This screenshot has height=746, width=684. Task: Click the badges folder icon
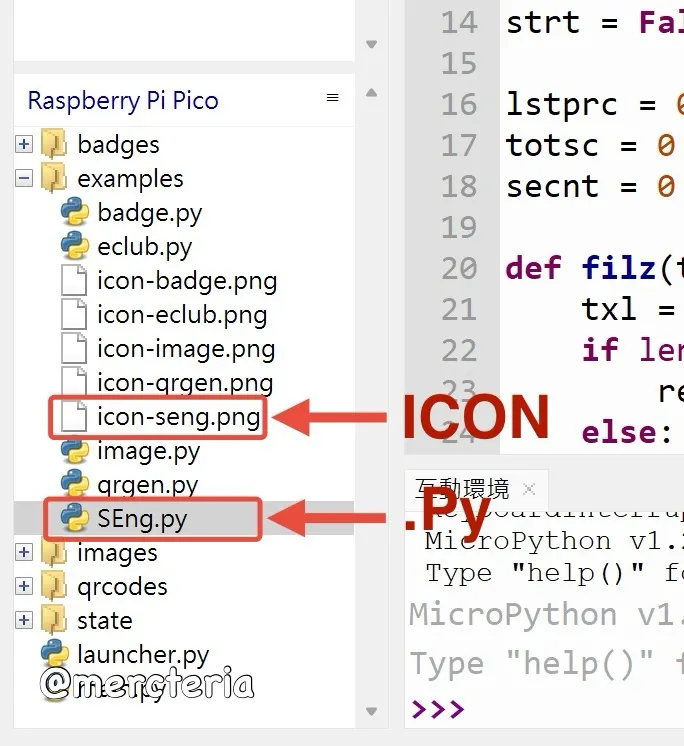[x=54, y=144]
